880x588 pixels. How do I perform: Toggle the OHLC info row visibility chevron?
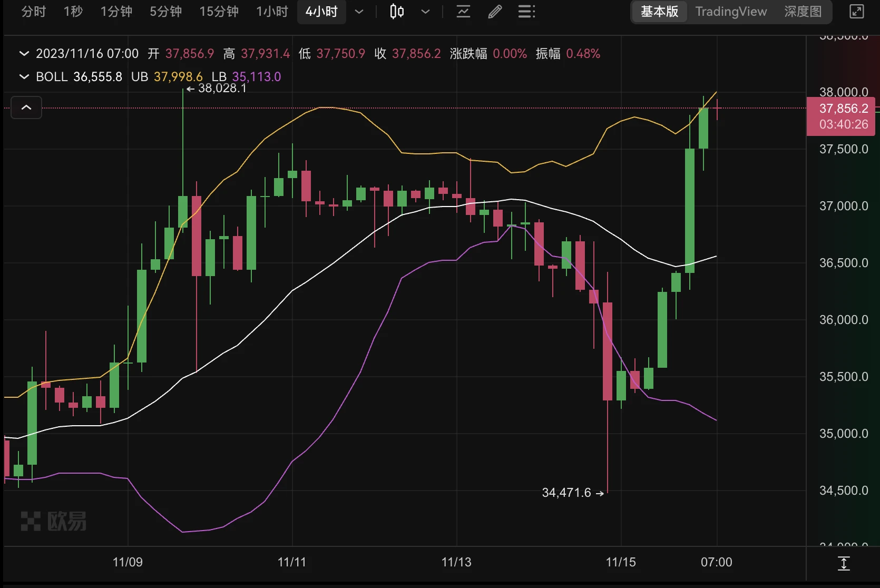coord(24,53)
